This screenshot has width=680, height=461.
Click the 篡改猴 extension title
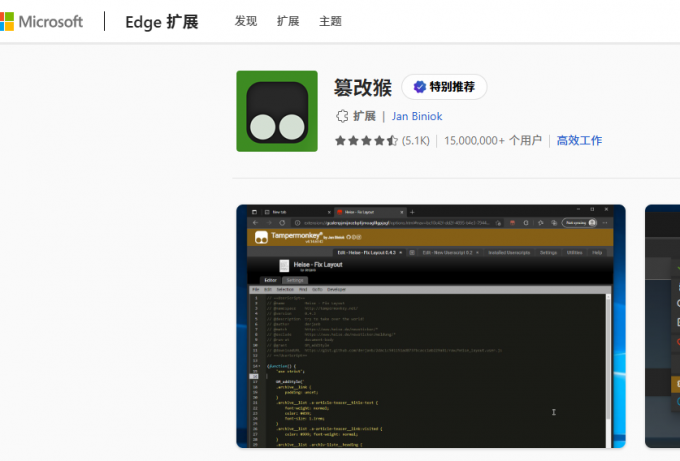point(363,88)
